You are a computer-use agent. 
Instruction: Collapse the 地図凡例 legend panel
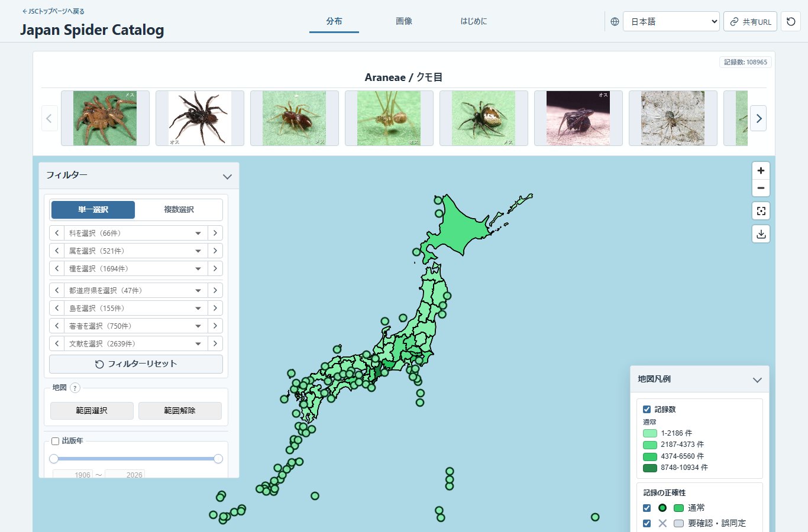[x=757, y=380]
